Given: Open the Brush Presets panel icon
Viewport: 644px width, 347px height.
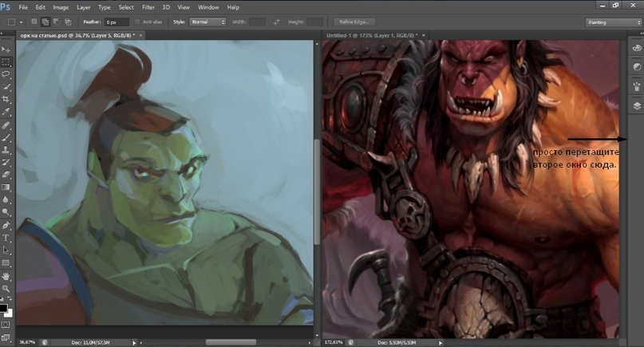Looking at the screenshot, I should tap(637, 86).
